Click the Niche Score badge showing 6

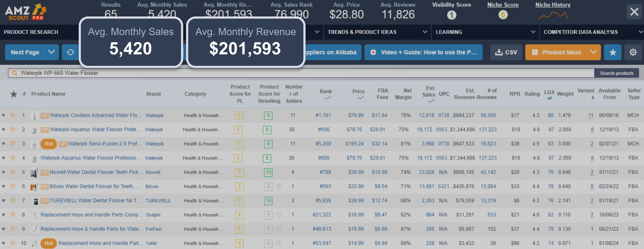tap(503, 15)
